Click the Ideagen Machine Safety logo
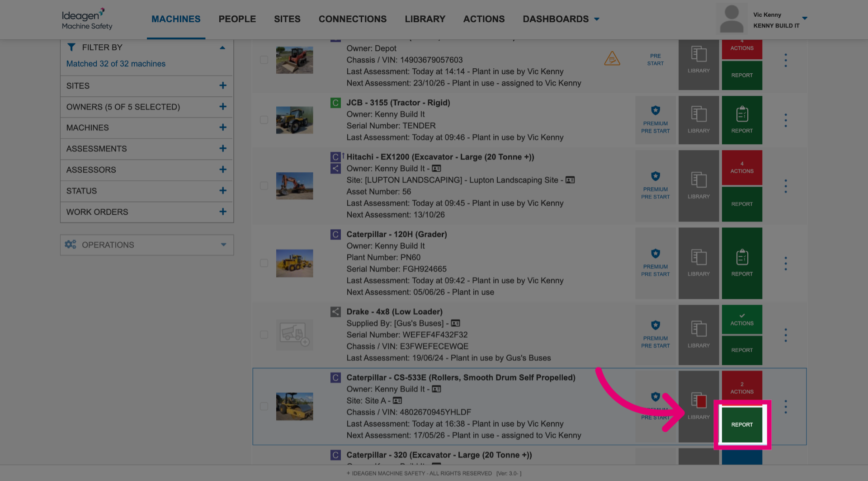This screenshot has height=481, width=868. (x=87, y=19)
